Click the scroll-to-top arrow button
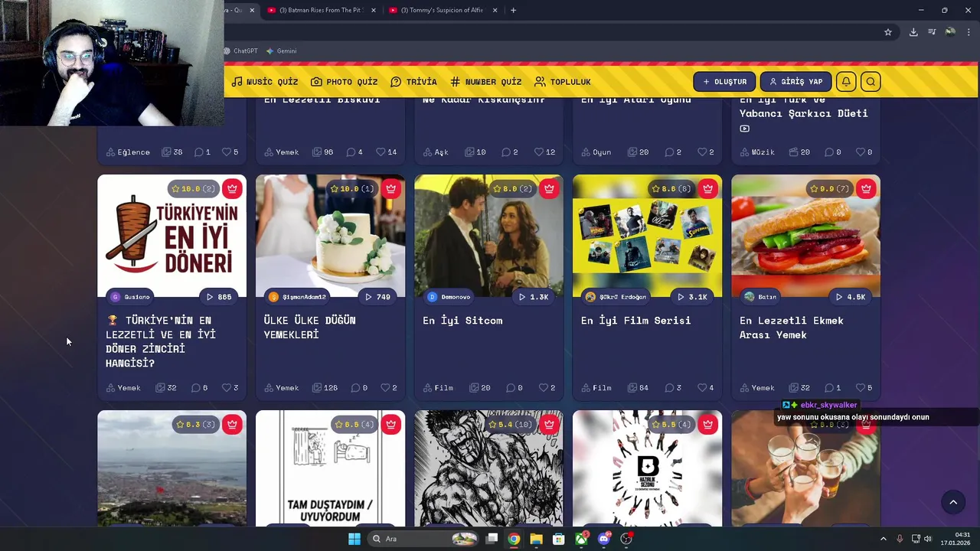 953,502
